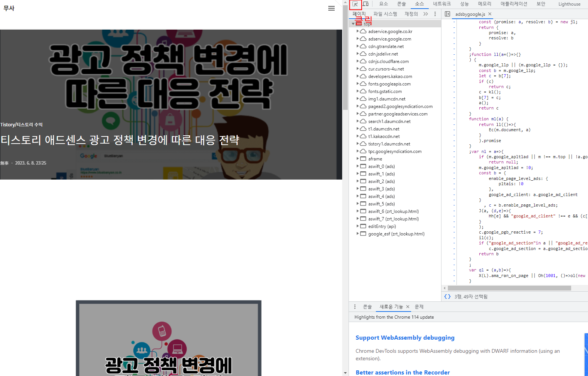
Task: Expand pagead2.googlesyndication.com domain
Action: [x=358, y=106]
